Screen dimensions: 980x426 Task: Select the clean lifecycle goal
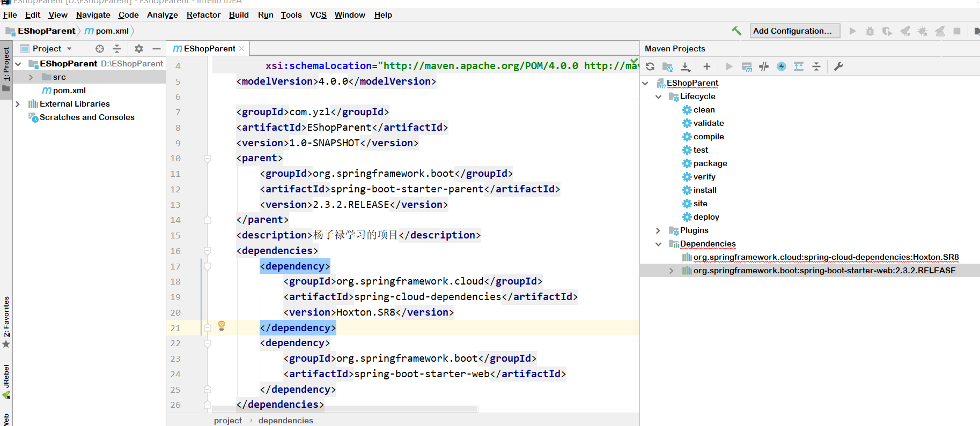[698, 110]
